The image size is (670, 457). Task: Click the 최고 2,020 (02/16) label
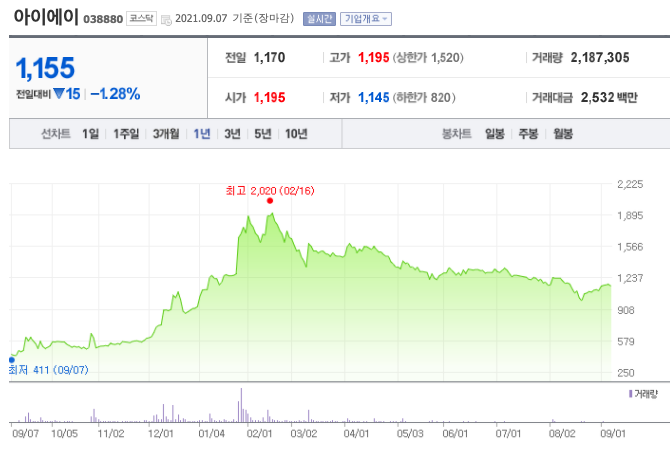(x=270, y=190)
